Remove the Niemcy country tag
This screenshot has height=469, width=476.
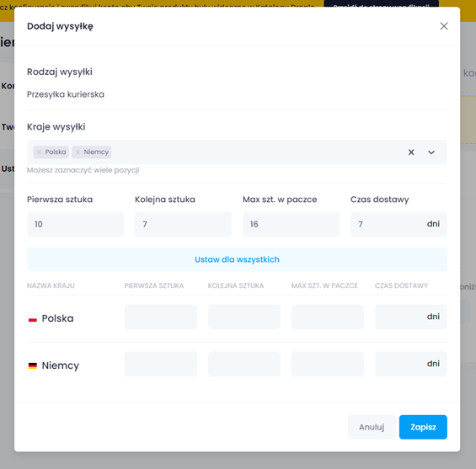pyautogui.click(x=78, y=152)
